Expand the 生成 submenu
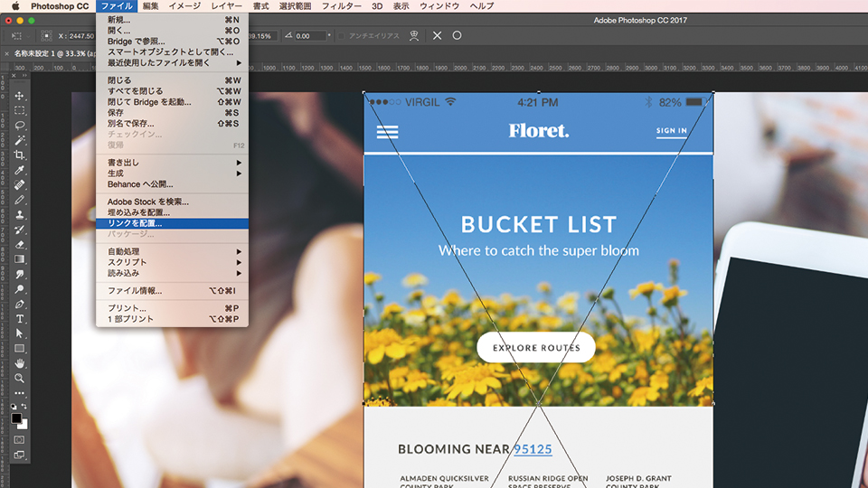Image resolution: width=868 pixels, height=488 pixels. pos(172,174)
